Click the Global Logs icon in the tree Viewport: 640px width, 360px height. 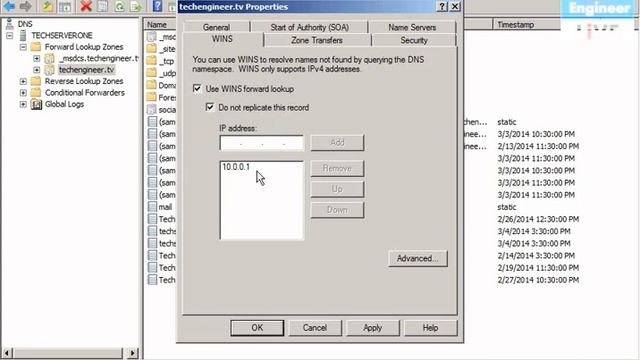[36, 104]
